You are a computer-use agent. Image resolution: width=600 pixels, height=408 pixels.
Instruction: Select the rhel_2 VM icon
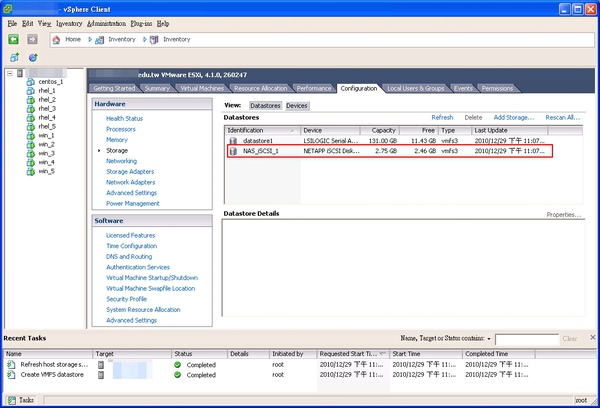coord(31,100)
